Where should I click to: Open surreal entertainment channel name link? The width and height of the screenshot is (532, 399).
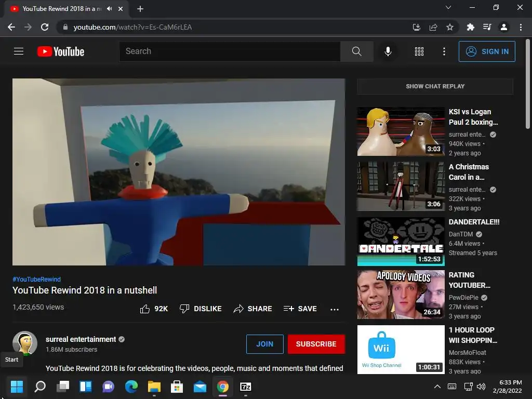coord(81,339)
